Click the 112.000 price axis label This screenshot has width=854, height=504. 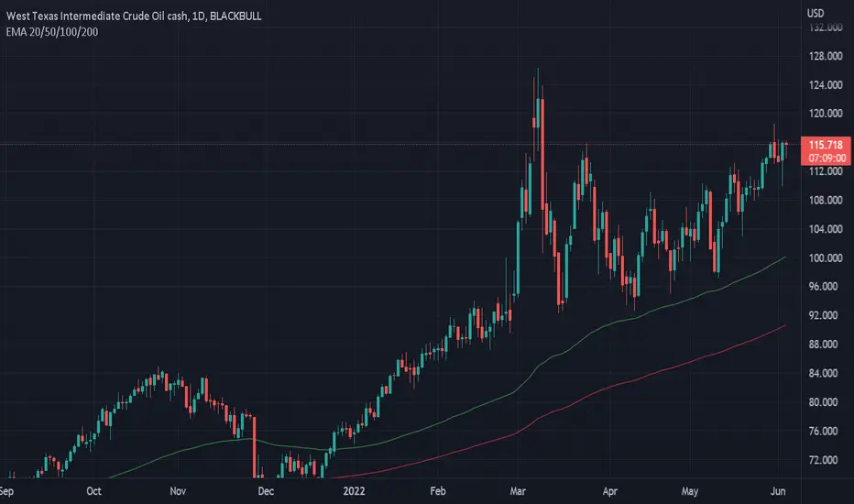[x=826, y=171]
